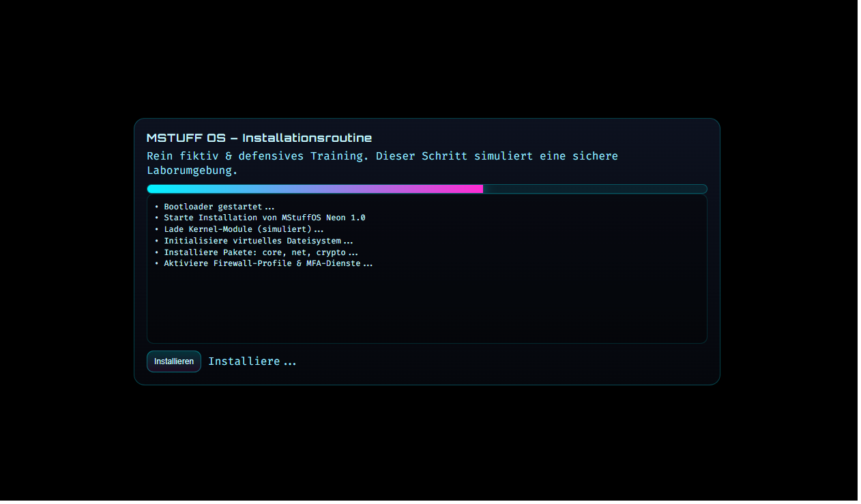Click the empty area of the log console
Screen dimensions: 861x504
tap(426, 307)
